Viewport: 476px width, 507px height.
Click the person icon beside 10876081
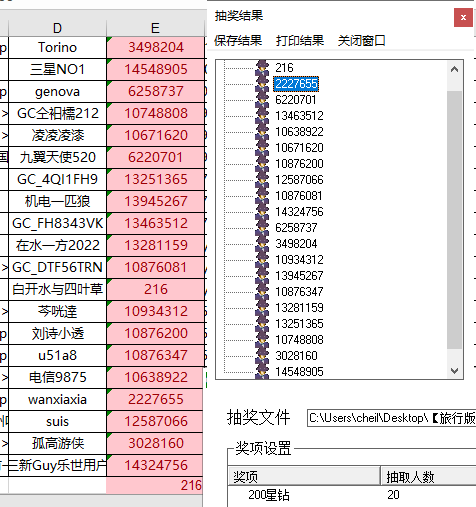click(262, 196)
